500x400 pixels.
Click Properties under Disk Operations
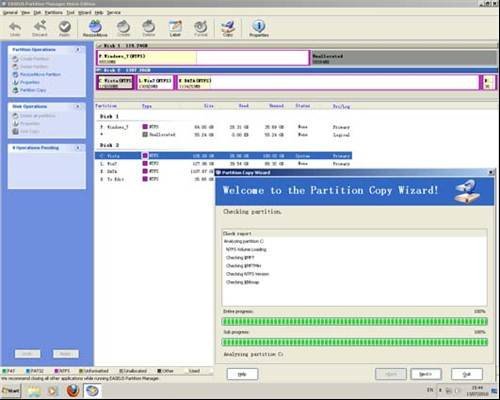click(26, 123)
